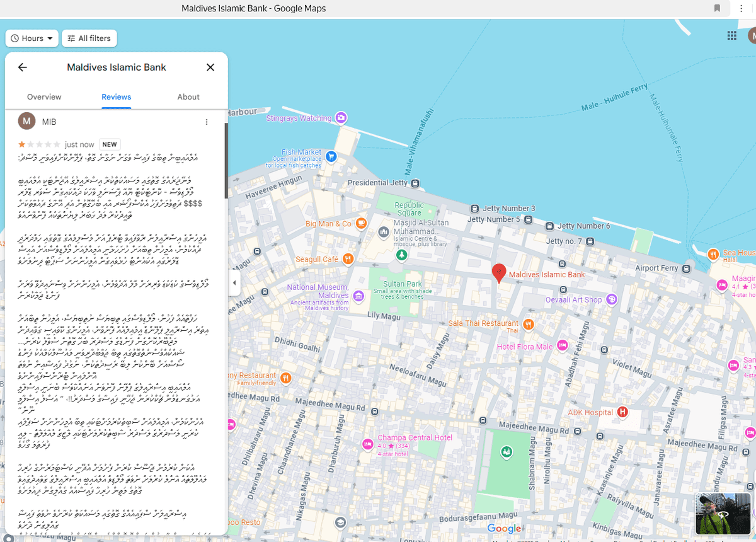Open the Google apps grid

coord(731,36)
